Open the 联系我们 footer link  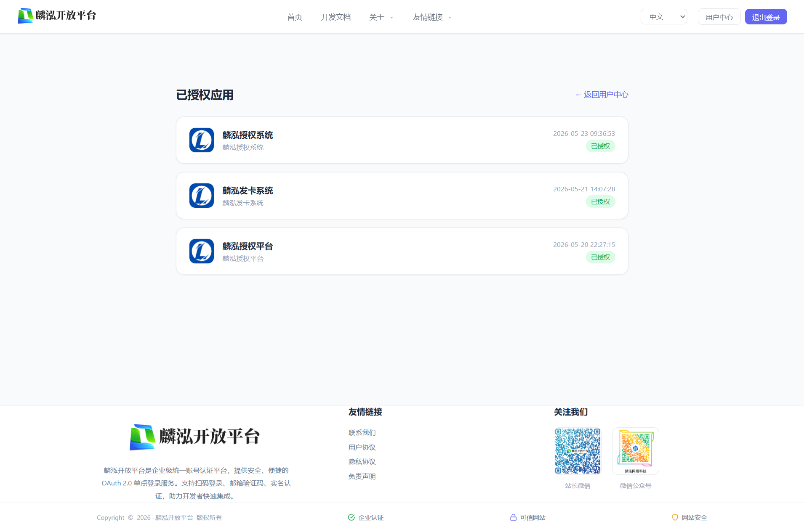point(362,433)
